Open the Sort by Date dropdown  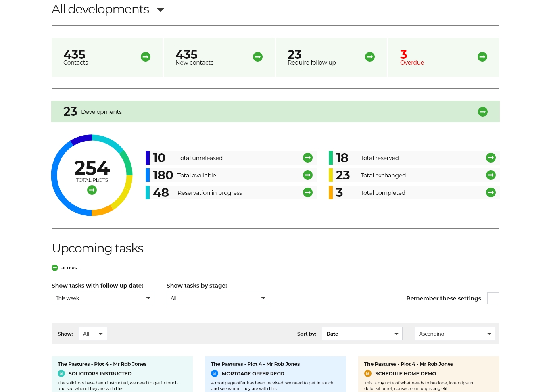point(362,334)
